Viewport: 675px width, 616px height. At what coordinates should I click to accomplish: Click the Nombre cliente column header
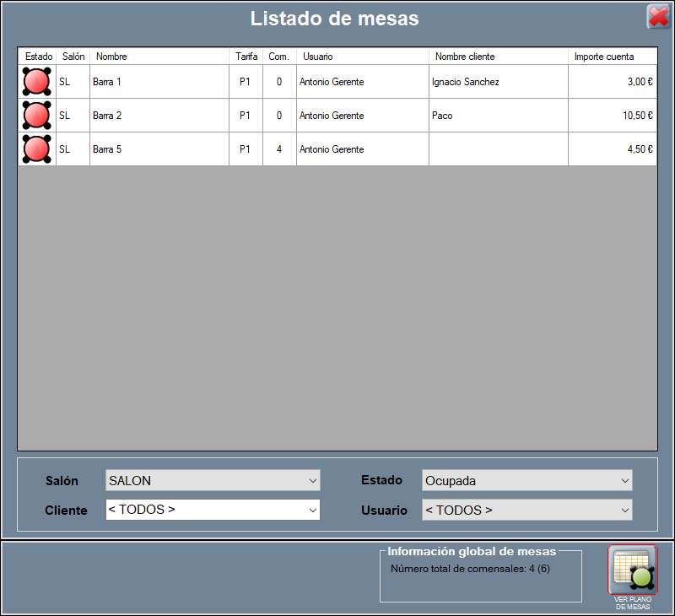pyautogui.click(x=498, y=57)
